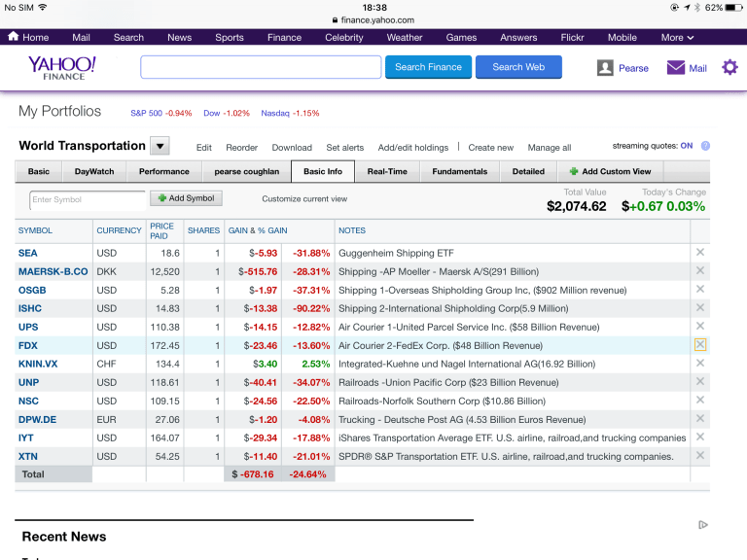Open Manage all portfolios
This screenshot has height=560, width=747.
(550, 148)
